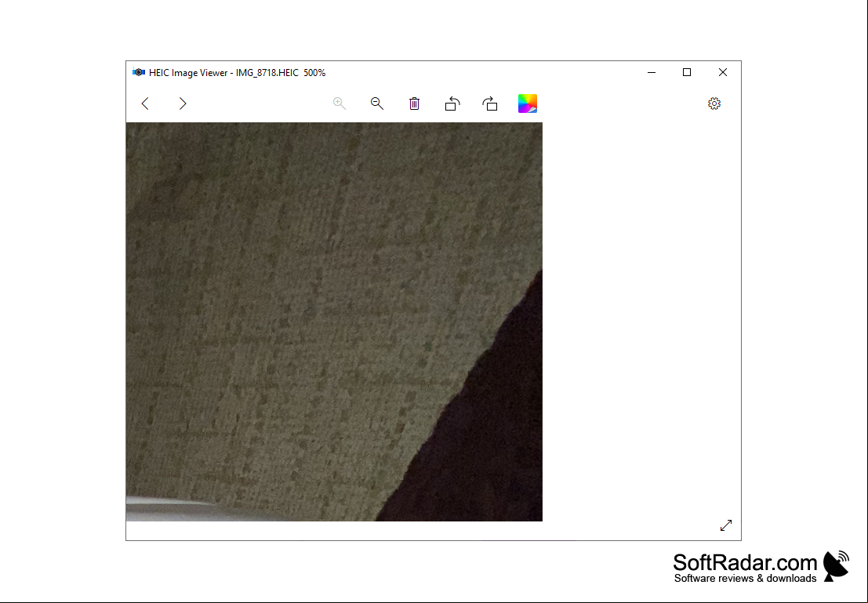Toggle fullscreen with the diagonal arrows
The image size is (868, 603).
pos(726,525)
